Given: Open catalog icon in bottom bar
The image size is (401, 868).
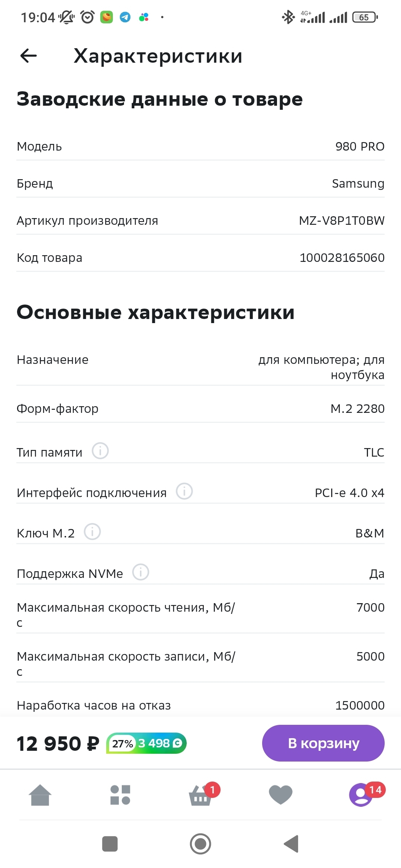Looking at the screenshot, I should 120,795.
